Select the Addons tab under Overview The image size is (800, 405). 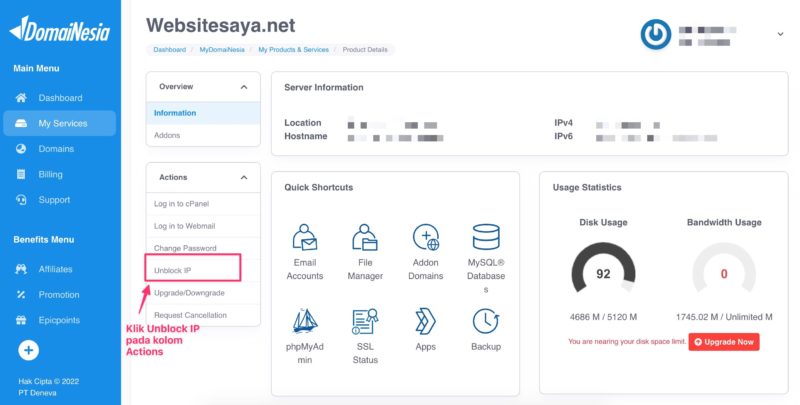pos(167,135)
